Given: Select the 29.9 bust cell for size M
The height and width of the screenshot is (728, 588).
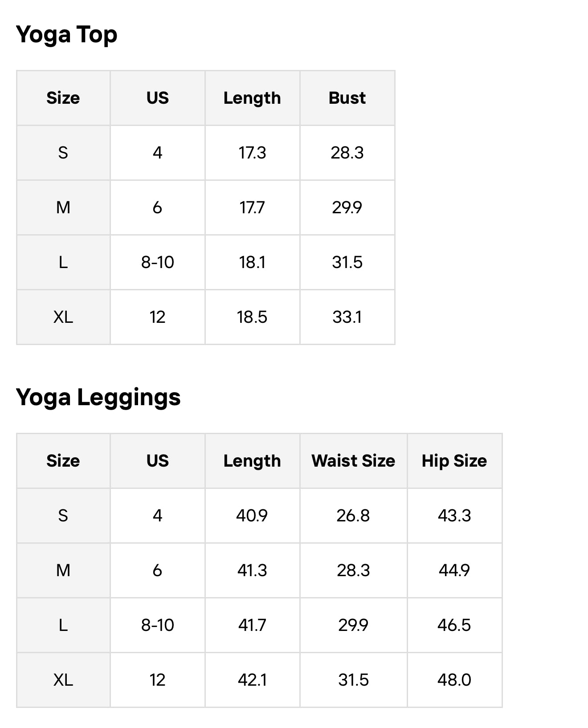Looking at the screenshot, I should pos(347,207).
